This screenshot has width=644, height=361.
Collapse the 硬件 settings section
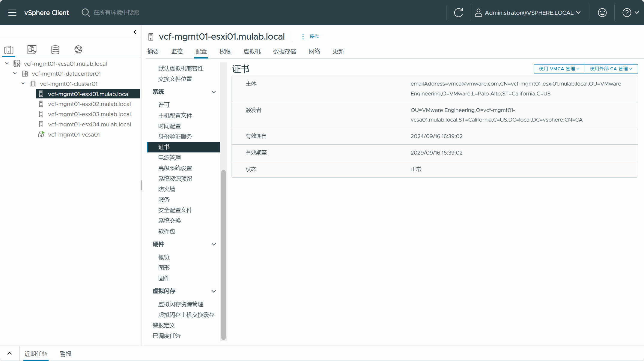(x=213, y=244)
